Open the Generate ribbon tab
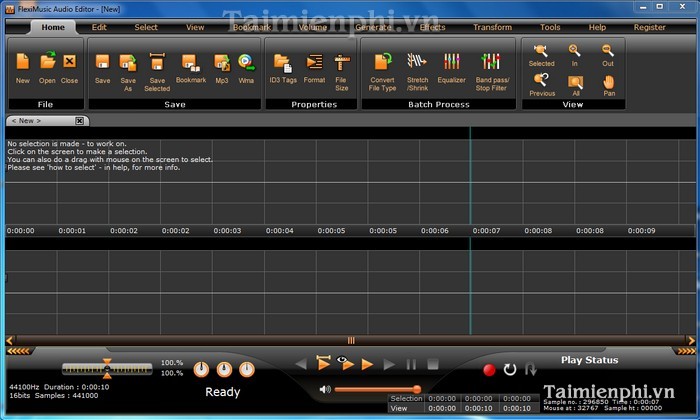The height and width of the screenshot is (420, 700). pyautogui.click(x=373, y=27)
